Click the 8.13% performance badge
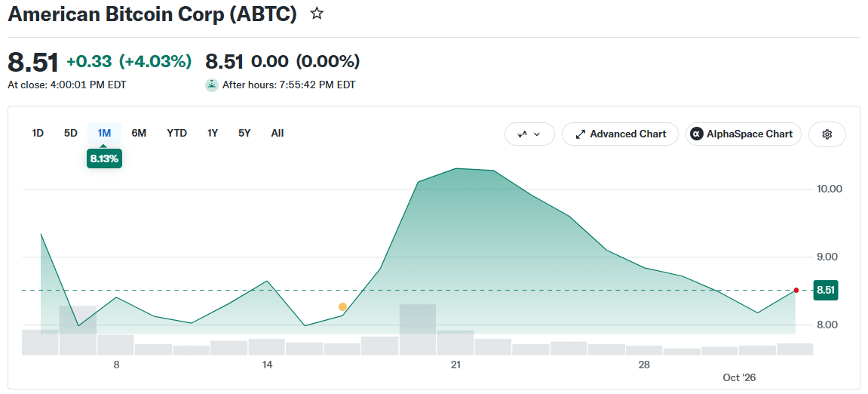 [104, 159]
